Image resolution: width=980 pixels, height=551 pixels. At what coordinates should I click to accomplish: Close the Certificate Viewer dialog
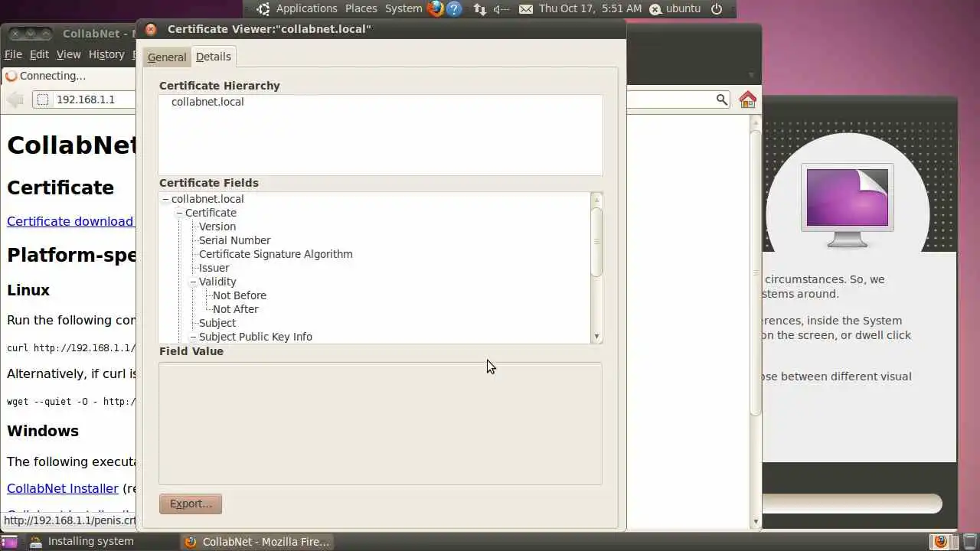(x=151, y=29)
